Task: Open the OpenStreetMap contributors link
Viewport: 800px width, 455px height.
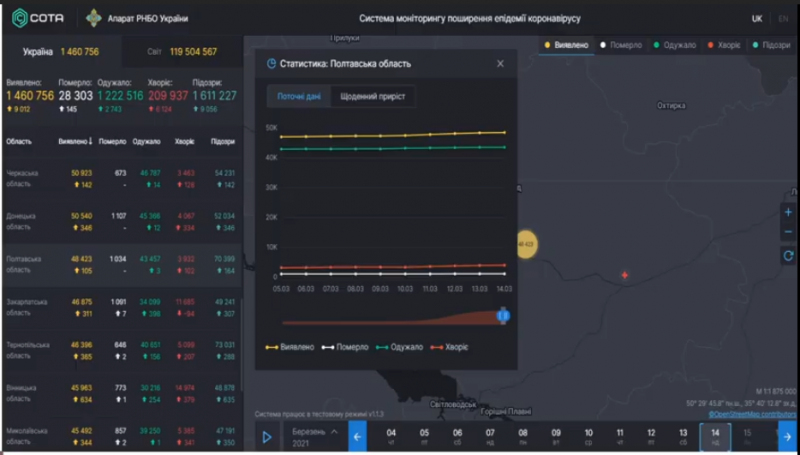Action: [752, 414]
